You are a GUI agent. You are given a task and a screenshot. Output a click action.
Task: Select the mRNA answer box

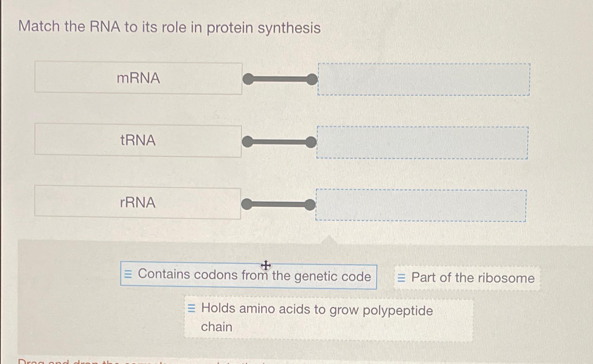tap(138, 79)
